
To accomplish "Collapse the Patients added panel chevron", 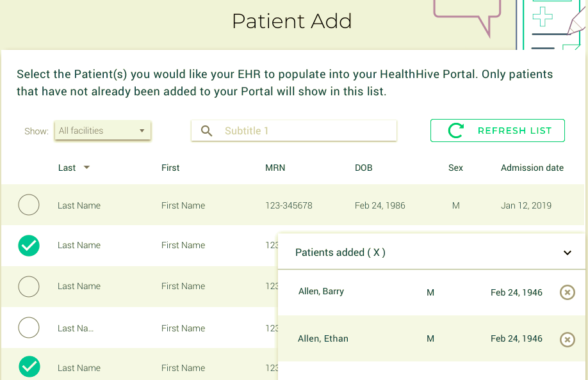I will click(567, 253).
